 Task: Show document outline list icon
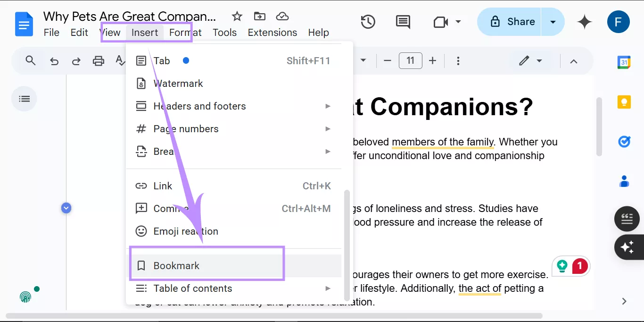pyautogui.click(x=25, y=99)
